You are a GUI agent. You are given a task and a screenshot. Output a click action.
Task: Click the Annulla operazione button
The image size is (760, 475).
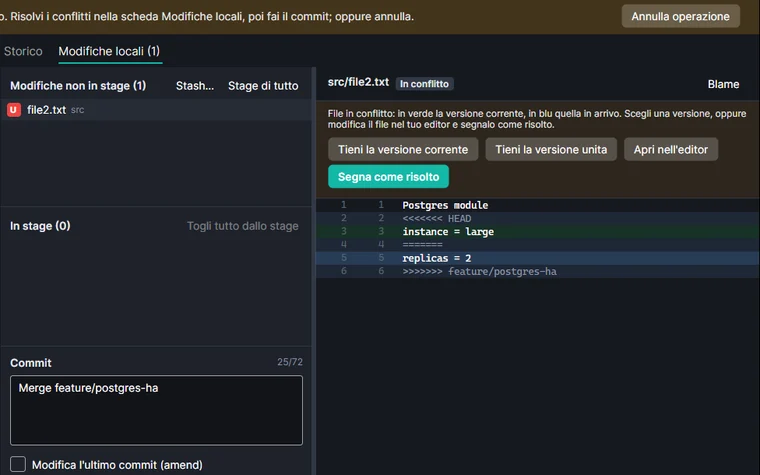point(681,16)
